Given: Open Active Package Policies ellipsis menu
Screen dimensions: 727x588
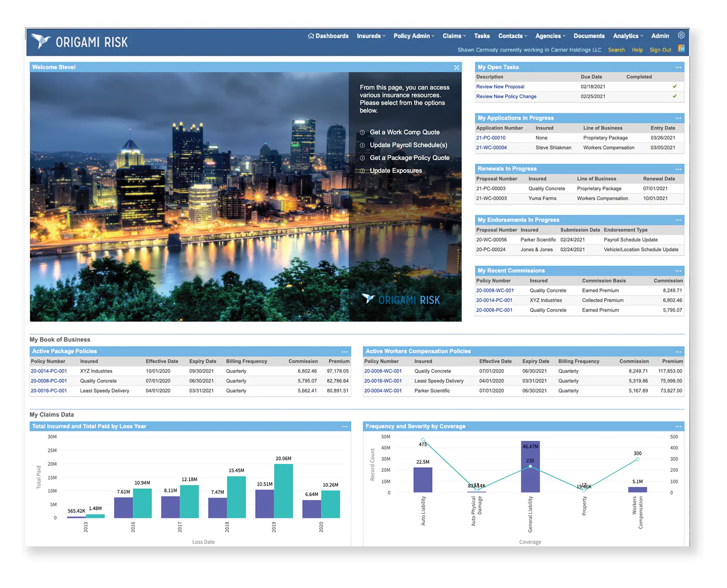Looking at the screenshot, I should pos(345,352).
